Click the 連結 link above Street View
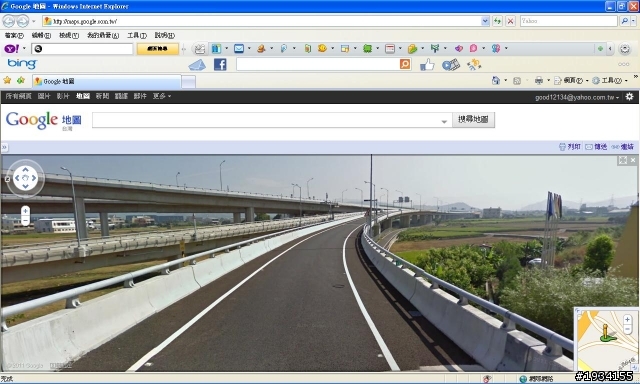 [622, 147]
